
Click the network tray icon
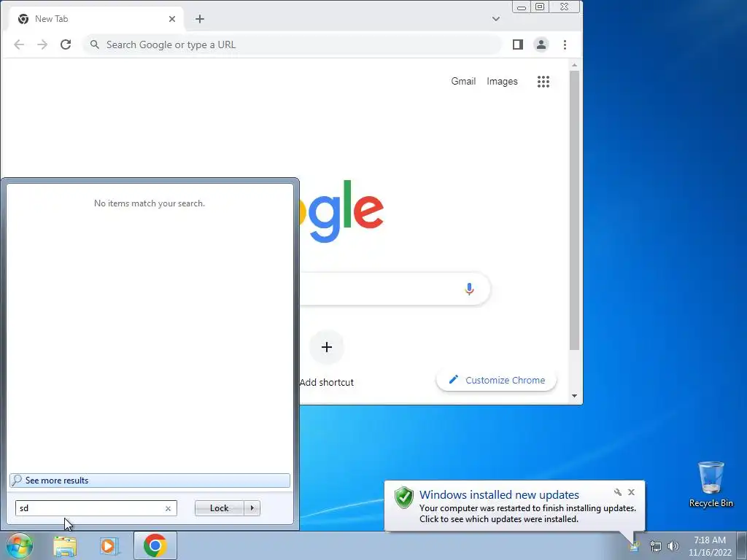[656, 546]
